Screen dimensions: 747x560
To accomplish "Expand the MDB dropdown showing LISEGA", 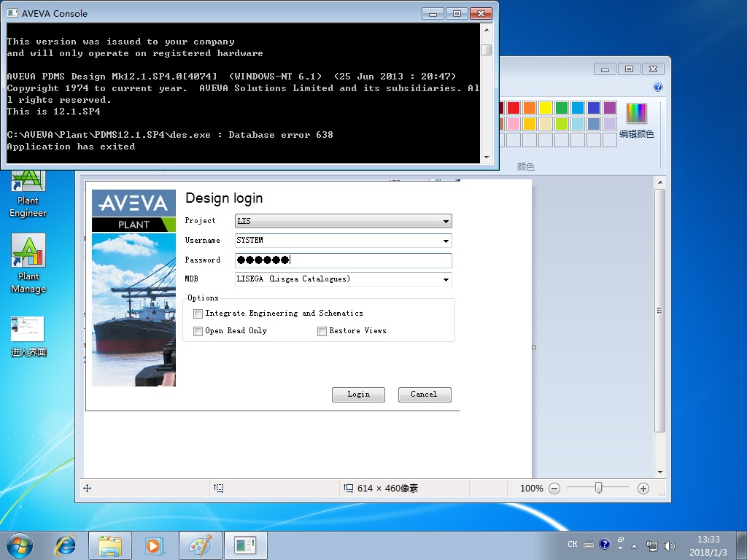I will click(x=446, y=279).
